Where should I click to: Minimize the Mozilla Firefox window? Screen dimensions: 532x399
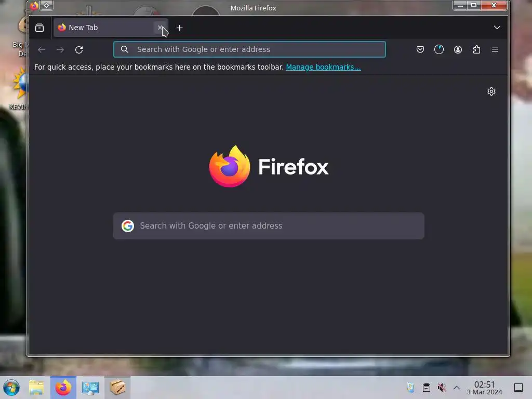(x=460, y=5)
